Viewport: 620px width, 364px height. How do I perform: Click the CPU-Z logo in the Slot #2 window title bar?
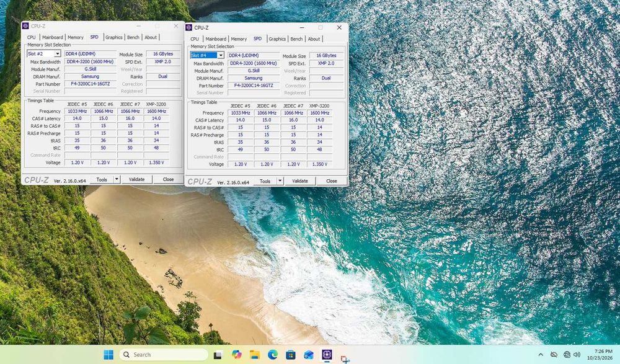pos(25,26)
